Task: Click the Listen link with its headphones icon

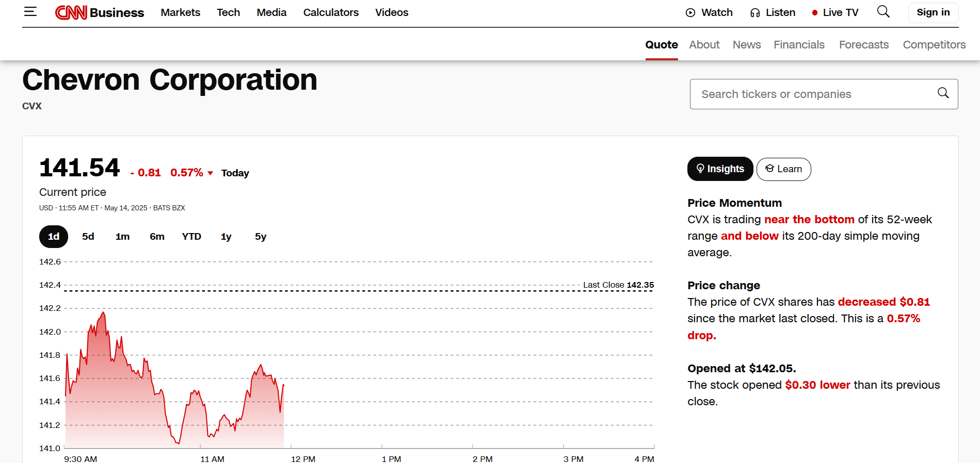Action: tap(773, 12)
